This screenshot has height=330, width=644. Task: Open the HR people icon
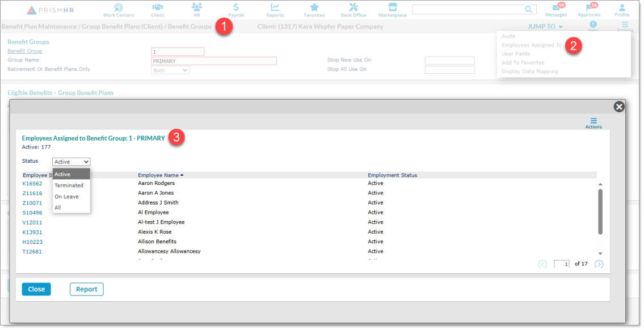click(197, 8)
